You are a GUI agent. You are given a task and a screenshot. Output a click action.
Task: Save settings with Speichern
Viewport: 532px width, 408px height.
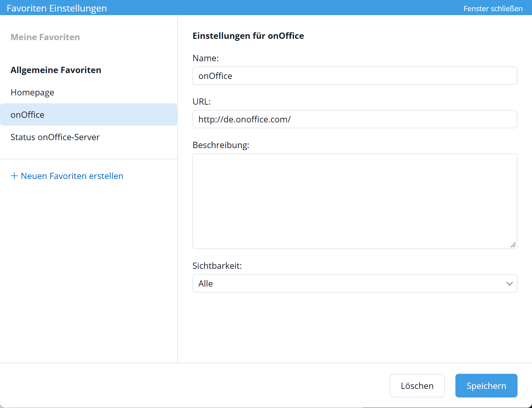486,386
